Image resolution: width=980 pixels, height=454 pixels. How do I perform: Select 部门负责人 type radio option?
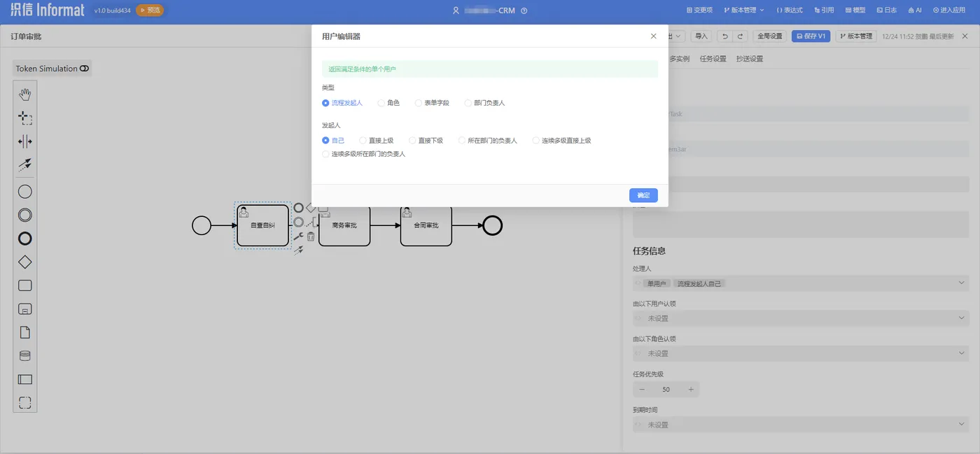click(484, 103)
